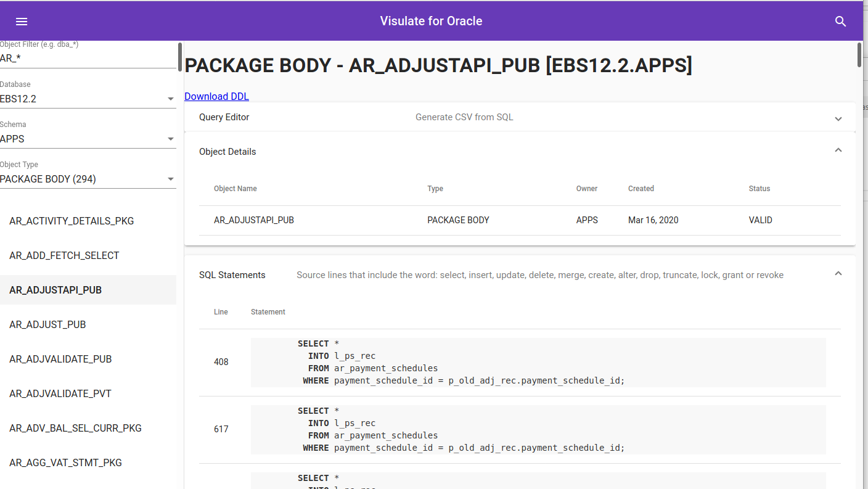
Task: Click the PACKAGE BODY page heading
Action: (438, 65)
